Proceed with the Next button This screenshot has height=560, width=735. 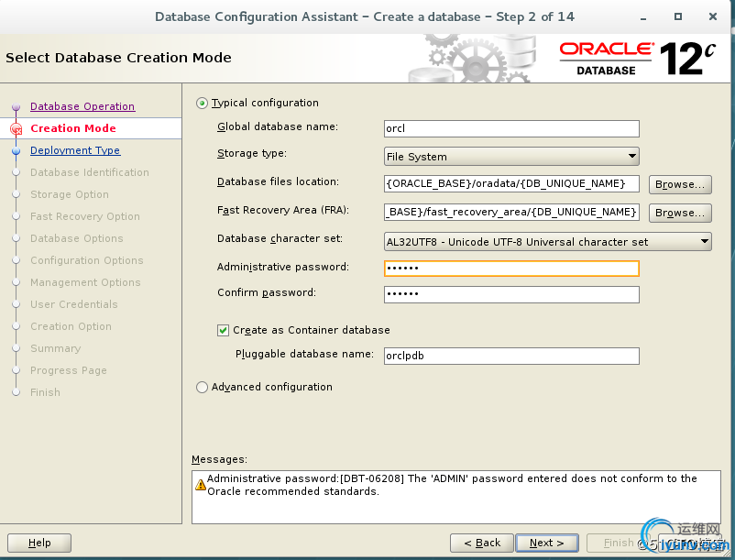click(546, 543)
